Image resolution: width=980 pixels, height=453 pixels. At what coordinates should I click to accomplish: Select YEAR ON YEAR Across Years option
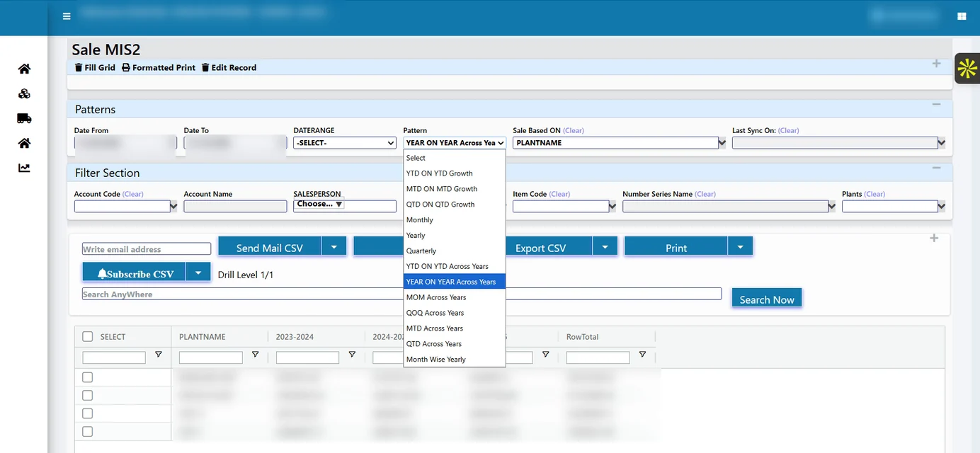[455, 282]
